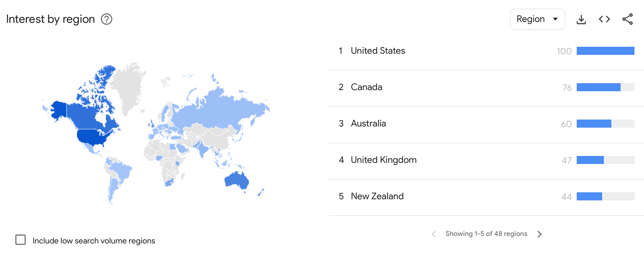The width and height of the screenshot is (644, 257).
Task: Click Greenland on the world map
Action: [127, 87]
